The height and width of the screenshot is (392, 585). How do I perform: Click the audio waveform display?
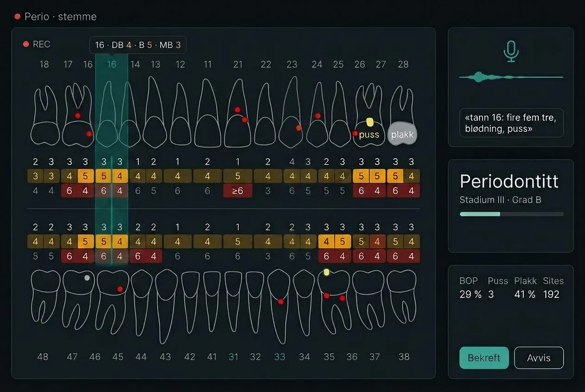click(511, 77)
